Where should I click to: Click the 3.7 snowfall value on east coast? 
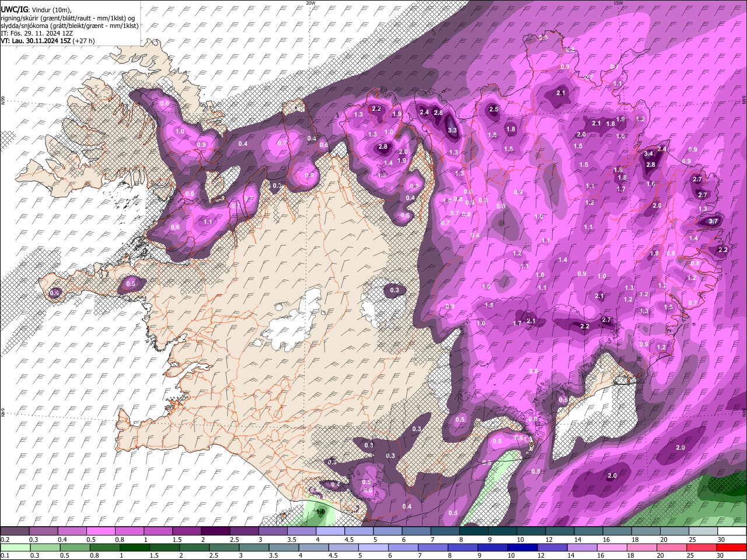[x=713, y=221]
